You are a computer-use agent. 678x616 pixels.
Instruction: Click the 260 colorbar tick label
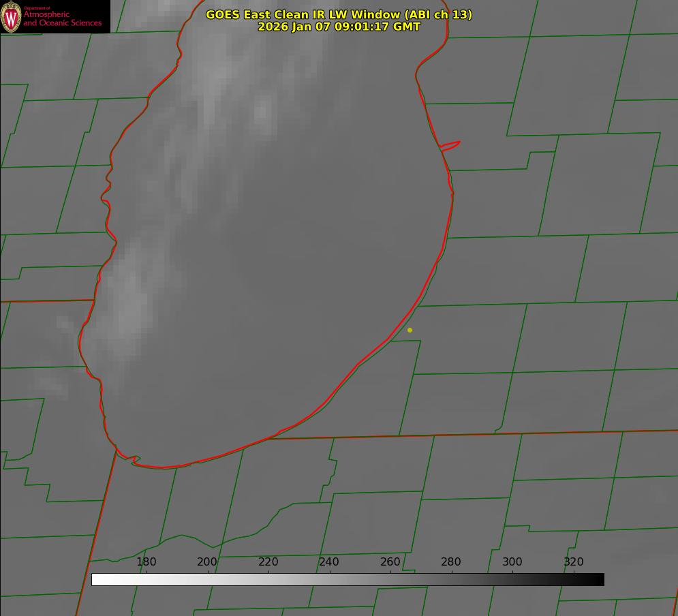390,561
